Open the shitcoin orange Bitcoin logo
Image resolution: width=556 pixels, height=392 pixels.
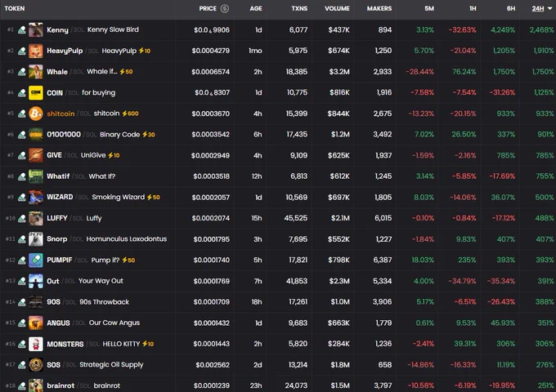[x=36, y=114]
